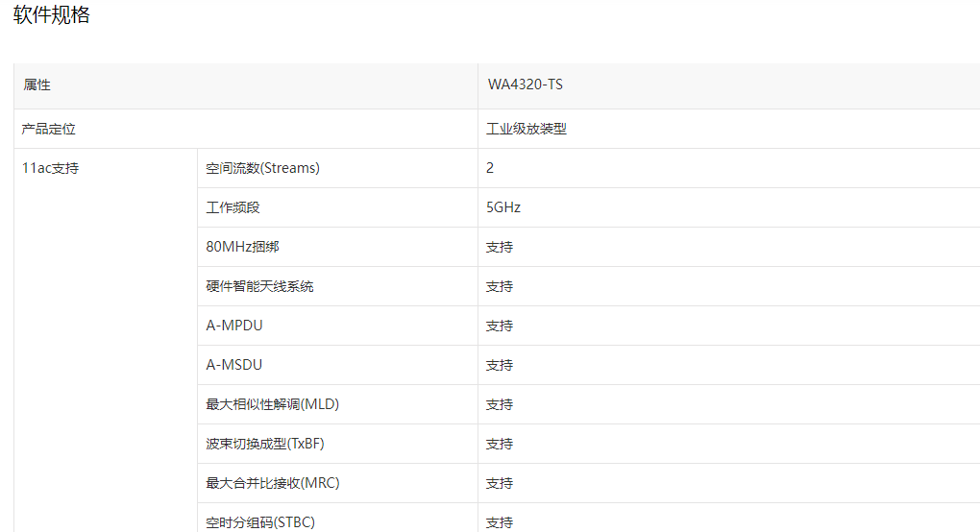Select the A-MSDU label

234,365
